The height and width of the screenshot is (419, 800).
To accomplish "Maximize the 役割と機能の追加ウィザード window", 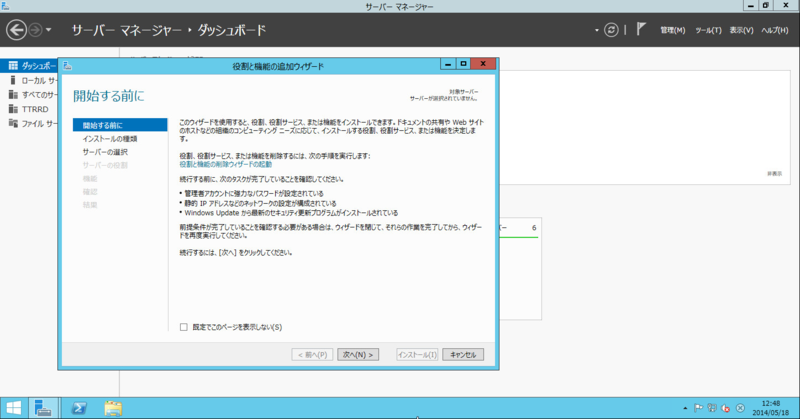I will pyautogui.click(x=463, y=64).
